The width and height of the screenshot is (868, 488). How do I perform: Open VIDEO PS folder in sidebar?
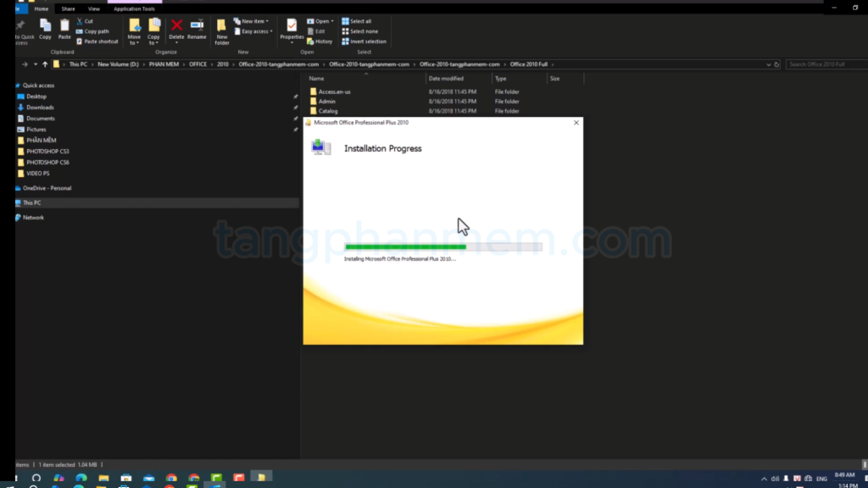[37, 173]
